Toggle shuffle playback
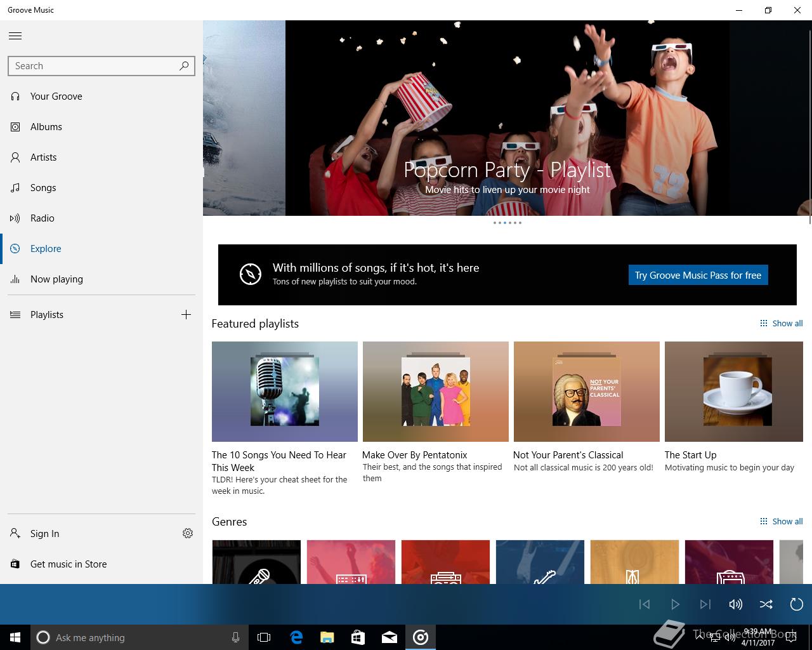The image size is (812, 650). [766, 604]
